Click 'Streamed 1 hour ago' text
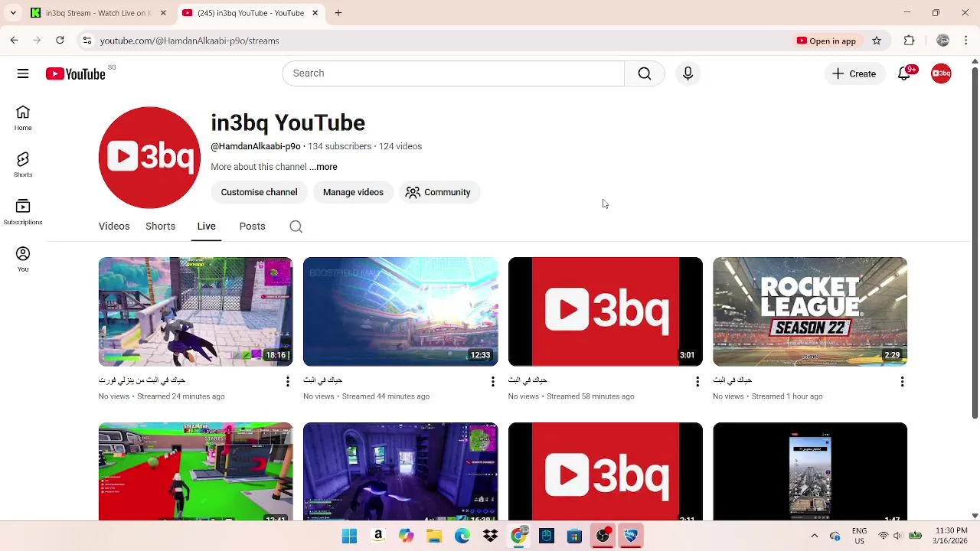The height and width of the screenshot is (551, 980). tap(787, 396)
